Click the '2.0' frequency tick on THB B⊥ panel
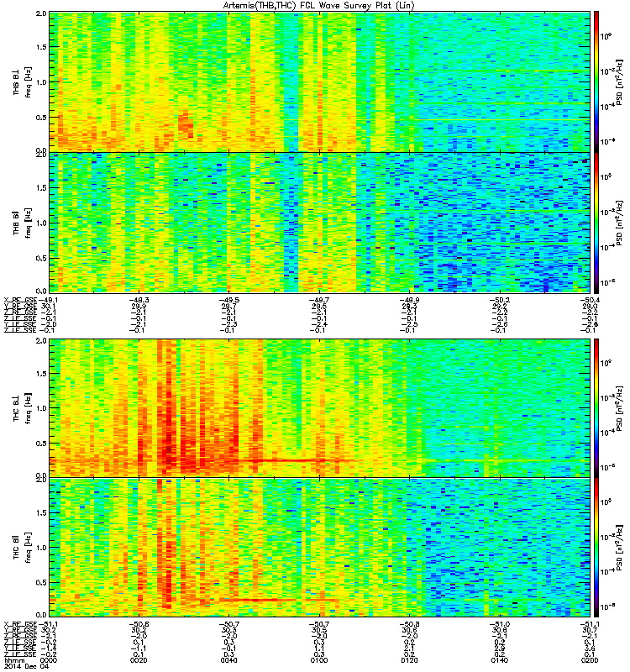Image resolution: width=630 pixels, height=672 pixels. [x=41, y=13]
